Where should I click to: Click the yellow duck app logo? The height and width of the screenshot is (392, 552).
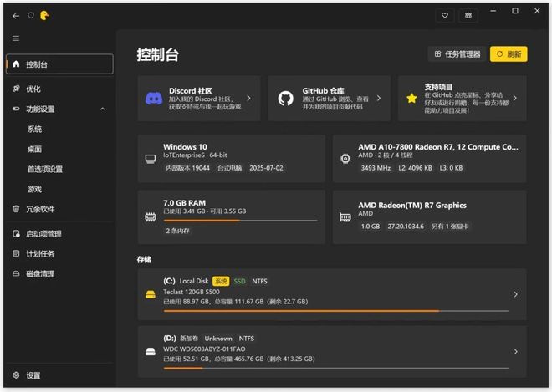(44, 15)
